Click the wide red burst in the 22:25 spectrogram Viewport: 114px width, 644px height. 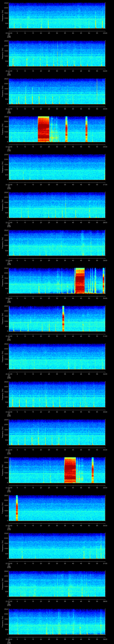click(x=44, y=129)
